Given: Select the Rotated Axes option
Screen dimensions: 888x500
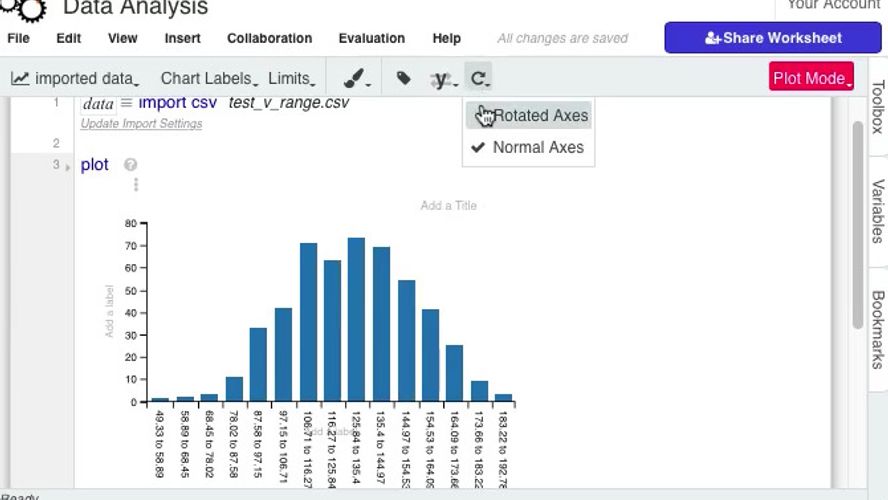Looking at the screenshot, I should (540, 115).
